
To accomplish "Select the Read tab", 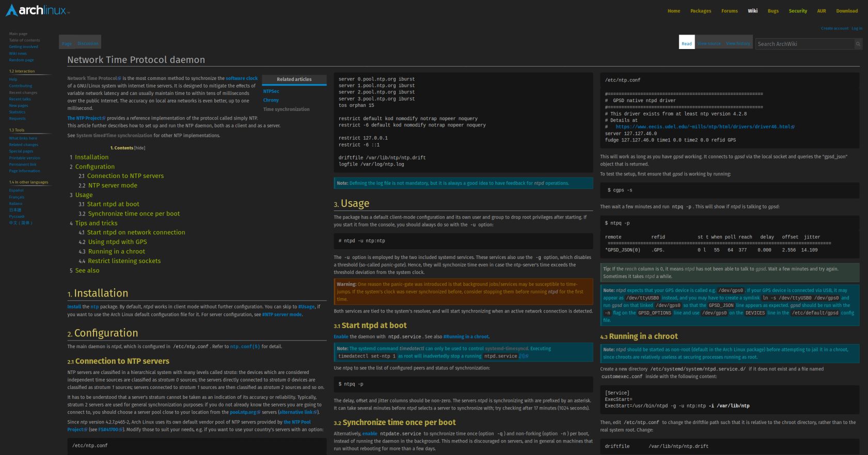I will pos(687,43).
